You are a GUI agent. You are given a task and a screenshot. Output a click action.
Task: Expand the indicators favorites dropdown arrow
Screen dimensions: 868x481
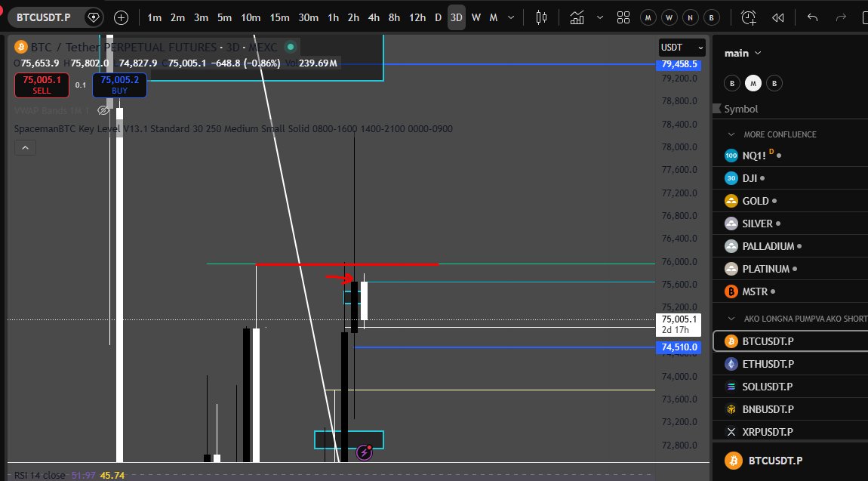pyautogui.click(x=600, y=17)
